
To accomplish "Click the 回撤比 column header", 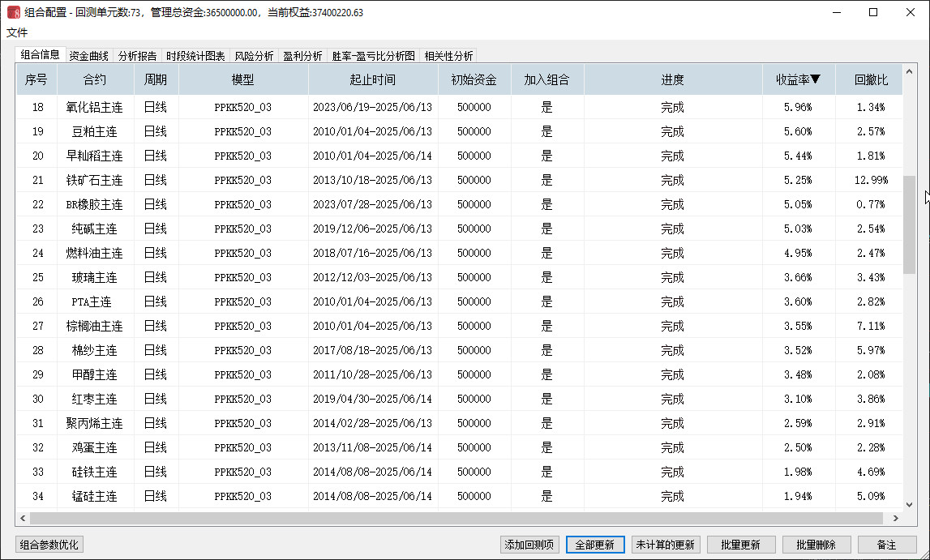I will tap(871, 79).
